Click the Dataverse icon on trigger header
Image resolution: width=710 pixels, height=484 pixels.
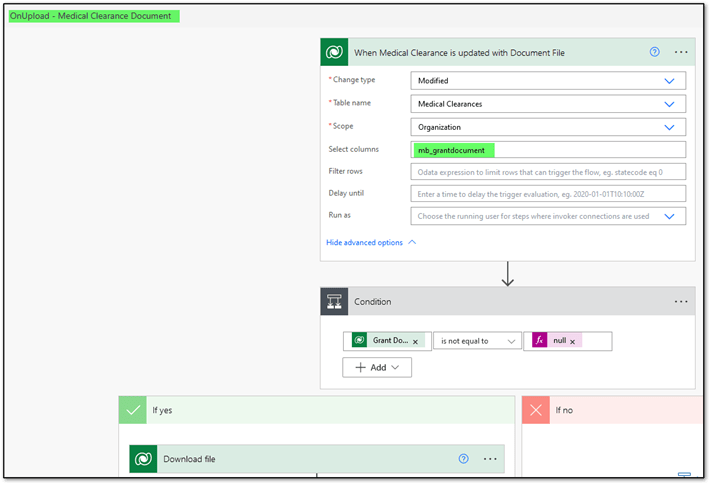335,52
